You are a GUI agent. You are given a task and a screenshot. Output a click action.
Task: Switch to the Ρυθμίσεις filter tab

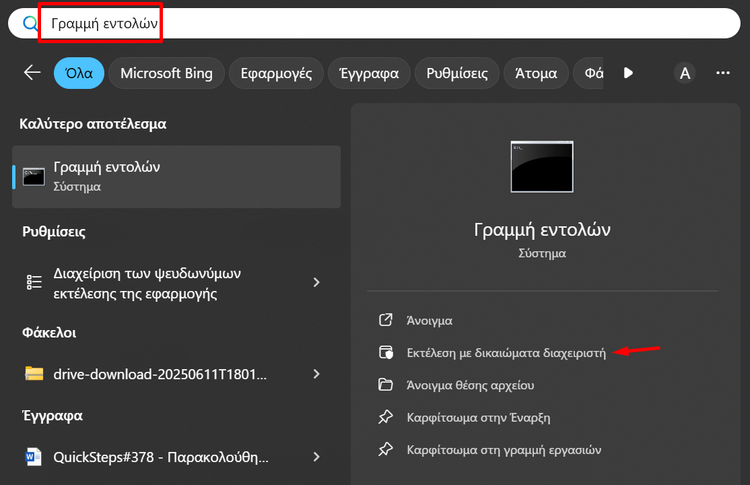point(457,73)
